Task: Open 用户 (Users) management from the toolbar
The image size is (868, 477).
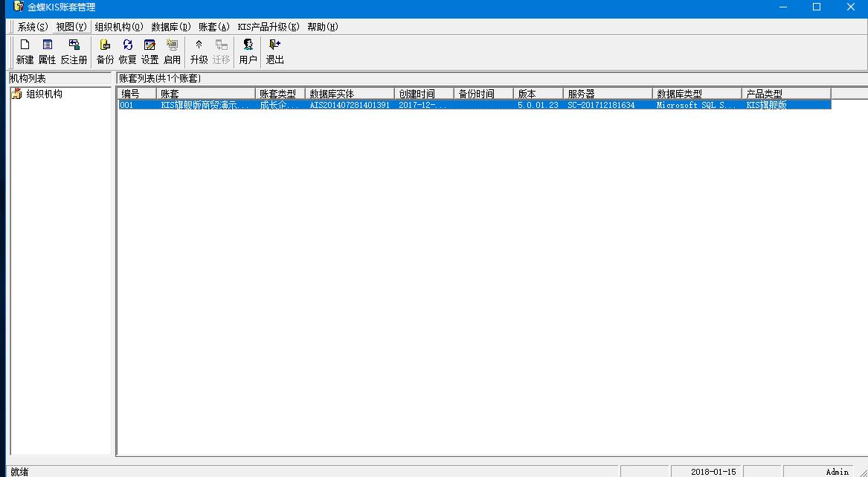Action: (x=248, y=52)
